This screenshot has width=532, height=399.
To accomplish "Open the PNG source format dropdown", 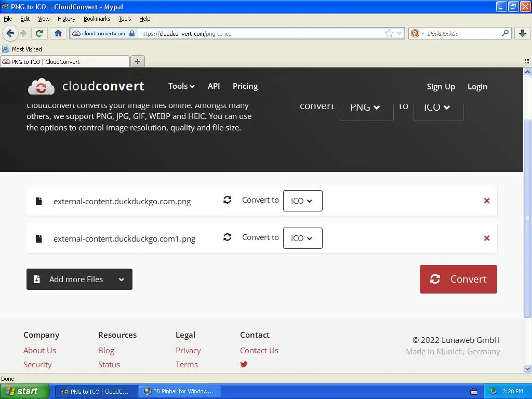I will pyautogui.click(x=366, y=109).
